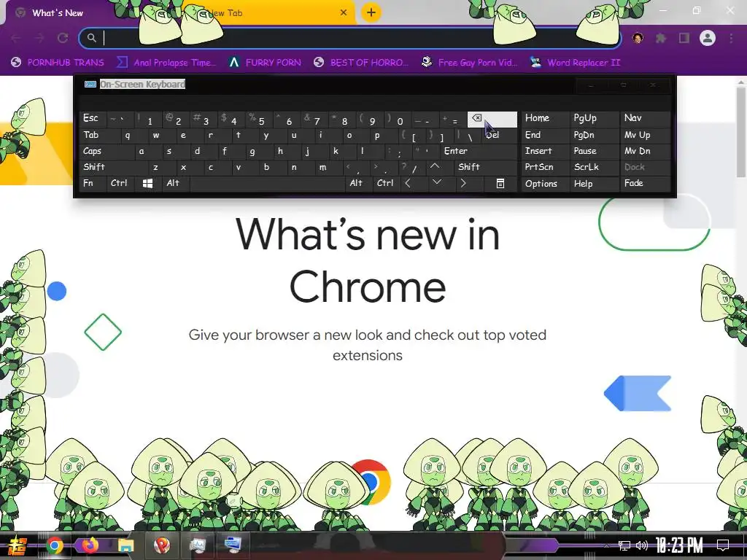Open File Explorer from the taskbar
Viewport: 747px width, 560px height.
[125, 545]
